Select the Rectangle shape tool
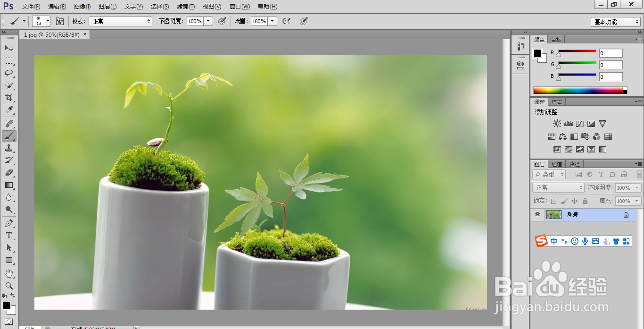Screen dimensions: 644x329 pyautogui.click(x=9, y=260)
